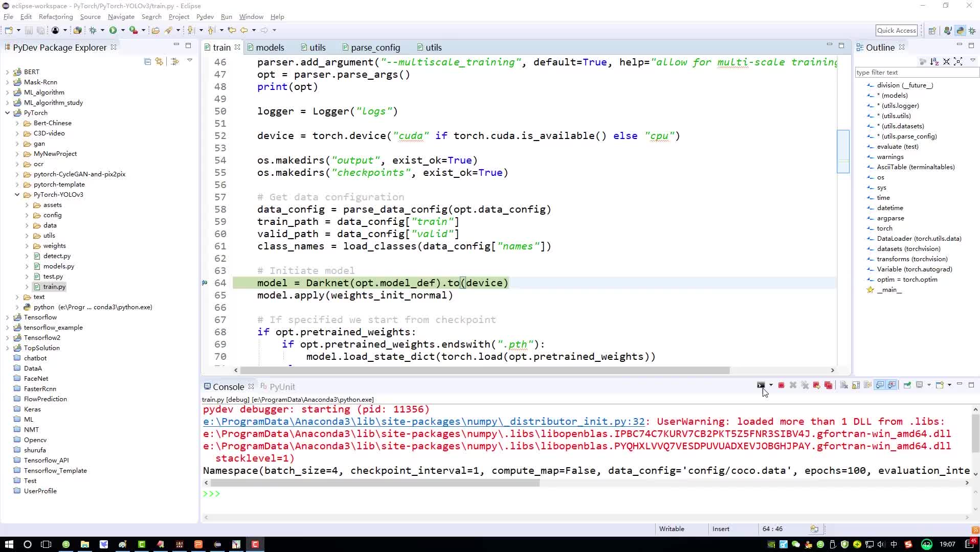Select detect.py in the project tree
The height and width of the screenshot is (552, 980).
(x=57, y=256)
